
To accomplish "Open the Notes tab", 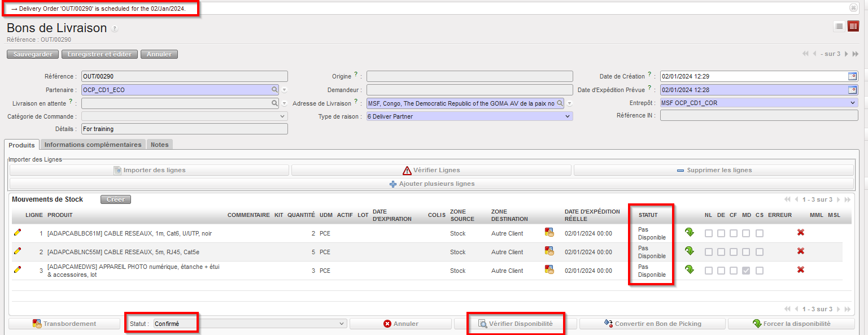I will point(159,145).
